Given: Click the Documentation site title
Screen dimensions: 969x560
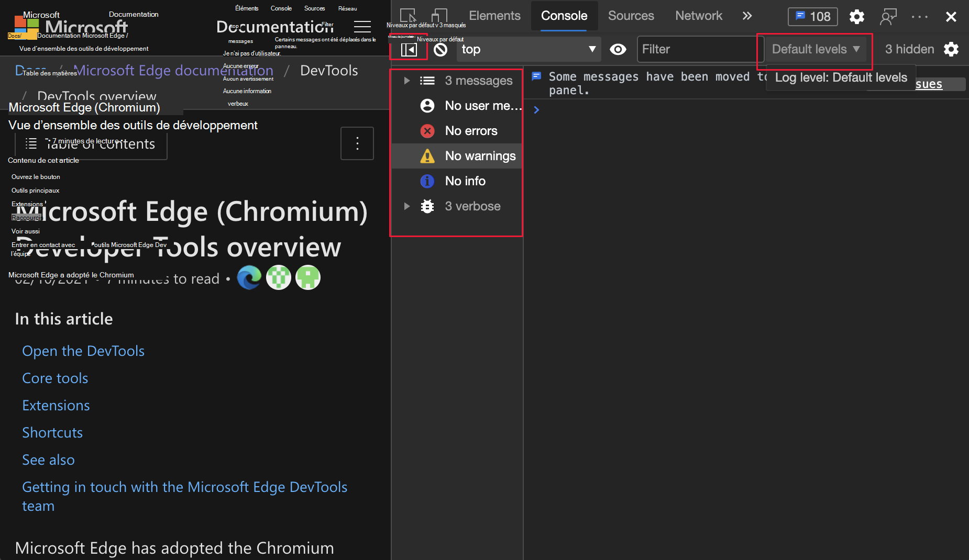Looking at the screenshot, I should 274,26.
